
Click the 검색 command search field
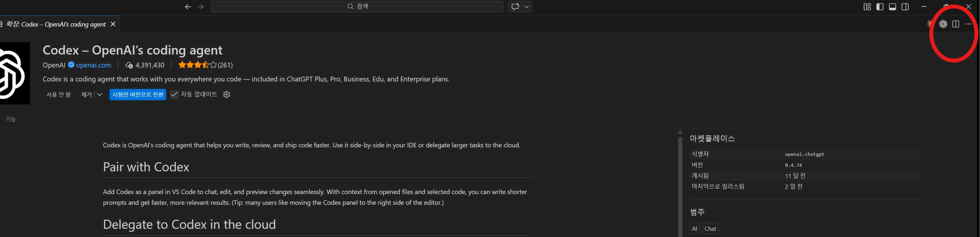[357, 6]
